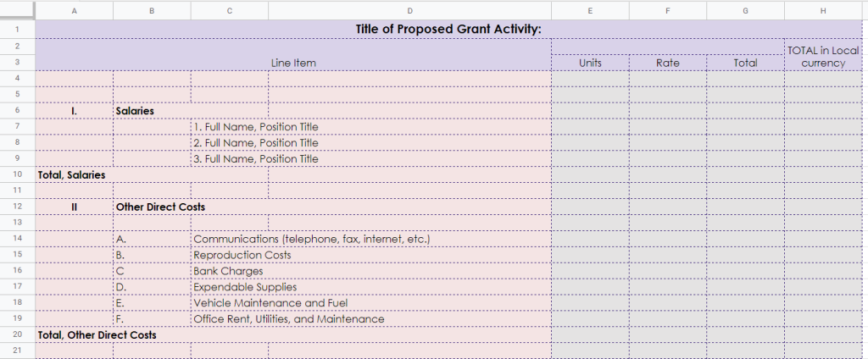Click the '1. Full Name, Position Title' cell
The width and height of the screenshot is (868, 359).
coord(371,127)
